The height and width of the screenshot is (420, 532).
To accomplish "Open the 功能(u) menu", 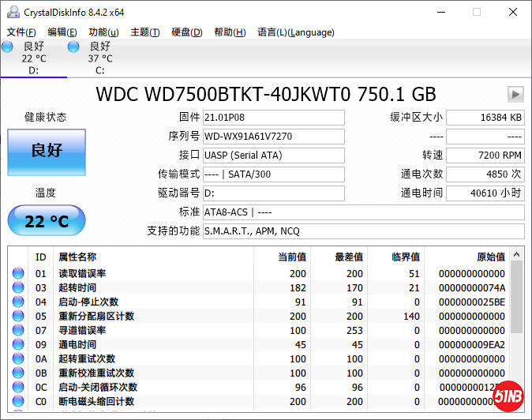I will coord(103,32).
